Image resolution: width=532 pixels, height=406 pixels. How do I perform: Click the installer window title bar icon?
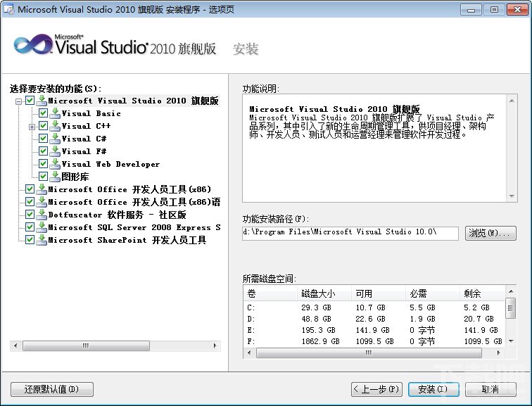pos(9,9)
